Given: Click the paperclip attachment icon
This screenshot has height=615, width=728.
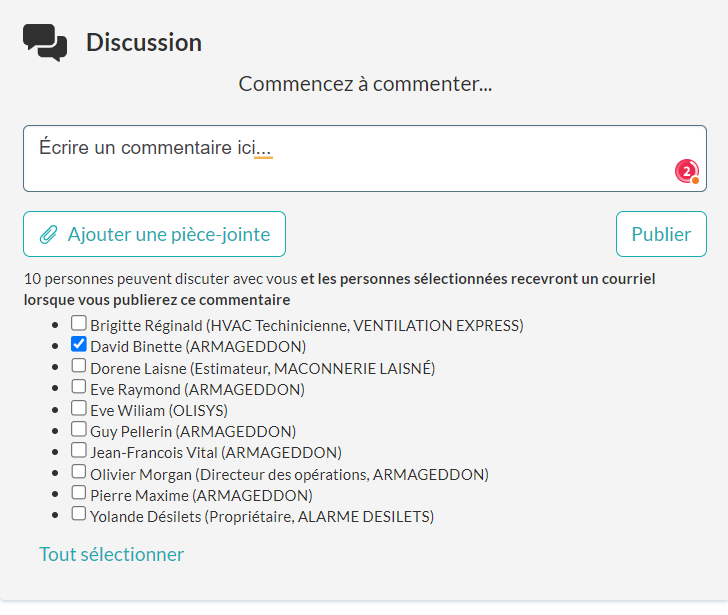Looking at the screenshot, I should pyautogui.click(x=48, y=234).
